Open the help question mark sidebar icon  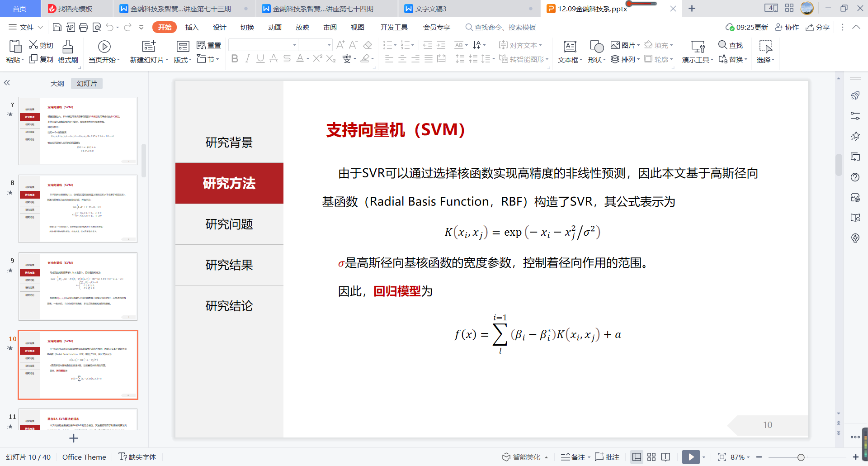click(x=855, y=177)
